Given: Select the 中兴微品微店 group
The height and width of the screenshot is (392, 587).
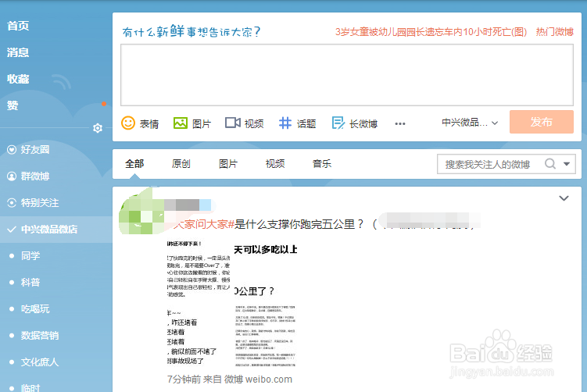Looking at the screenshot, I should [x=56, y=230].
